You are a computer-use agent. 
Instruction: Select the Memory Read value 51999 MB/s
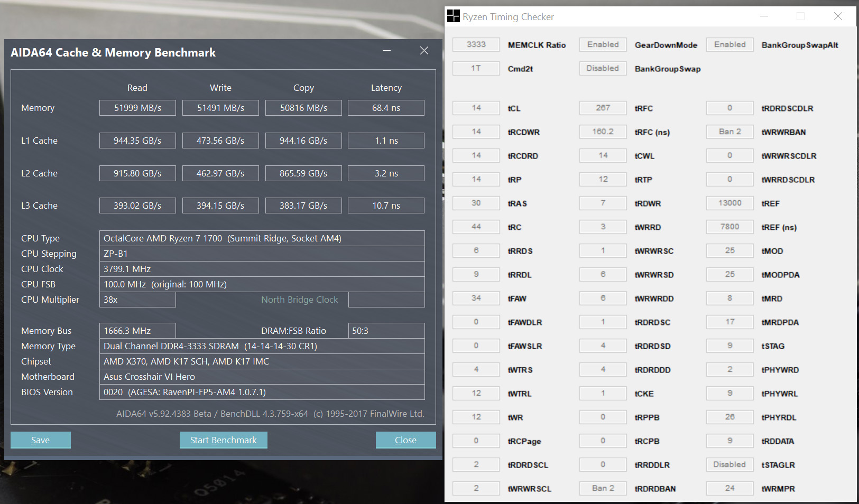pos(137,108)
